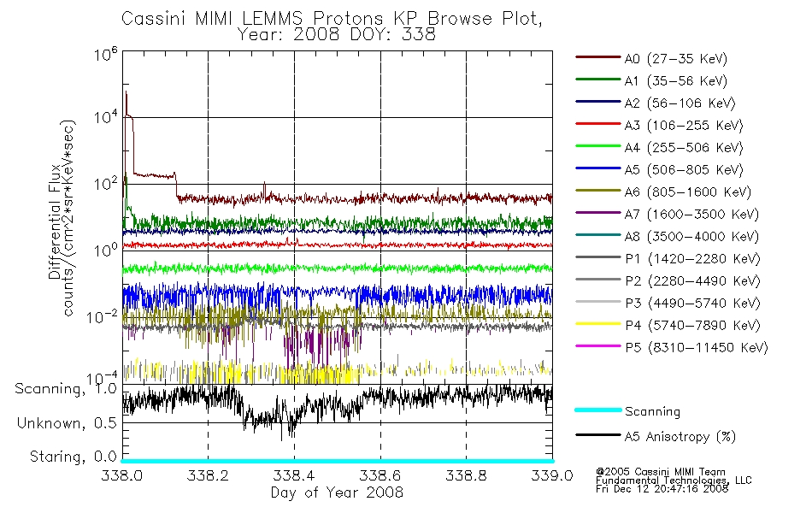Click the P4 (5740-7890 KeV) yellow legend line
Viewport: 812px width, 513px height.
597,324
